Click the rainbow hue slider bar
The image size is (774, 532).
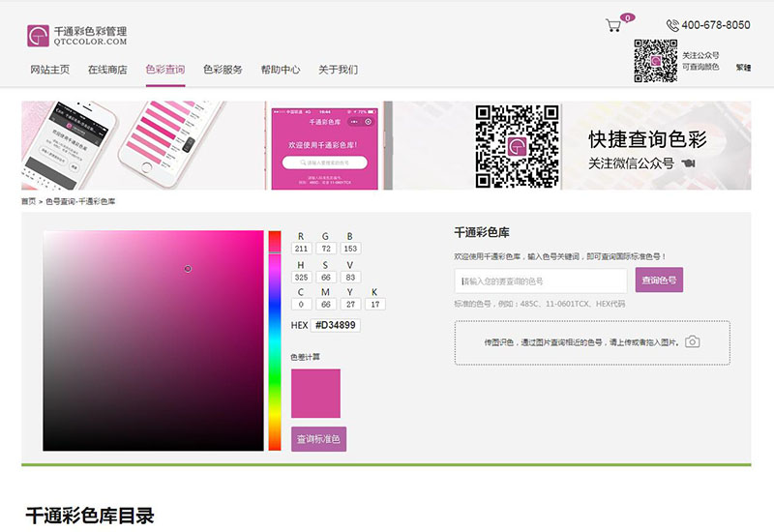(x=275, y=340)
